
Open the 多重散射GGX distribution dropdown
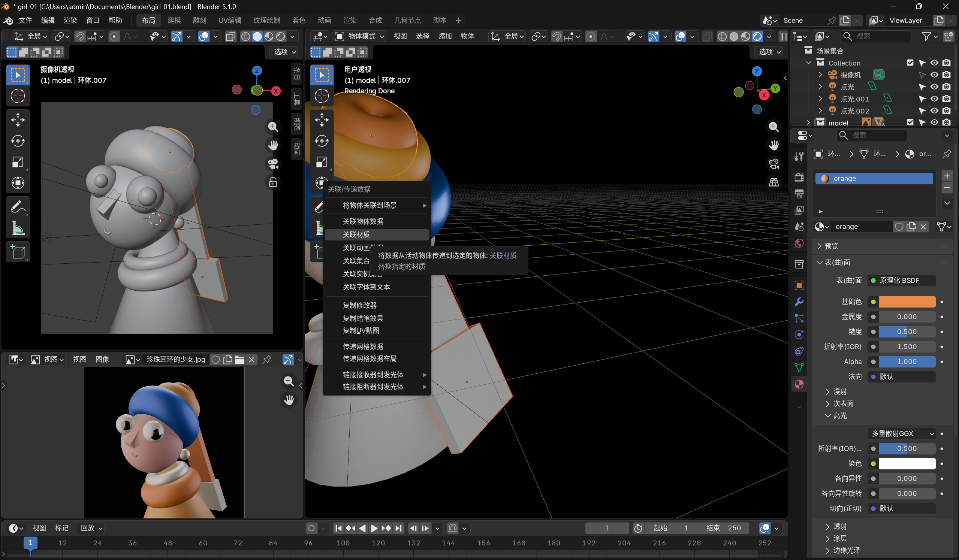902,434
